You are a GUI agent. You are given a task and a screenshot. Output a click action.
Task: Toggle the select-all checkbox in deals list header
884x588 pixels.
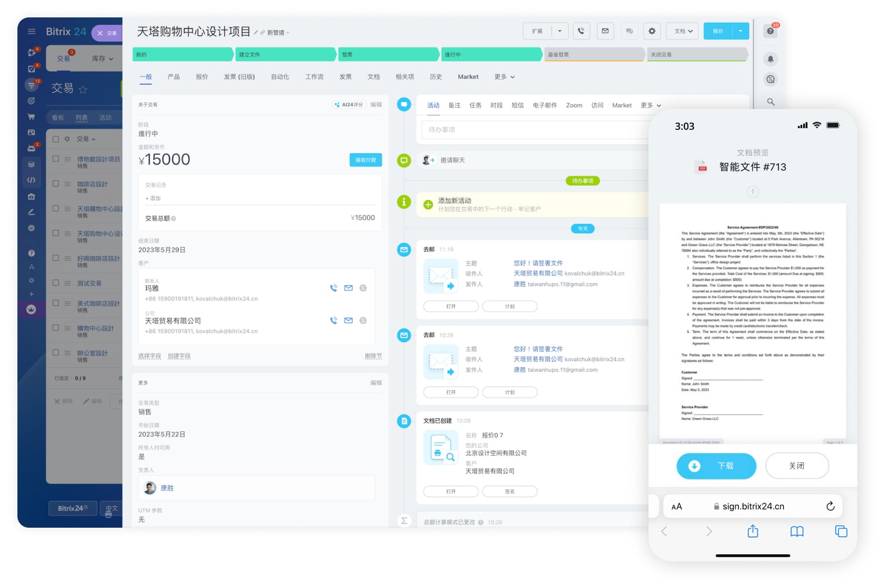click(56, 139)
